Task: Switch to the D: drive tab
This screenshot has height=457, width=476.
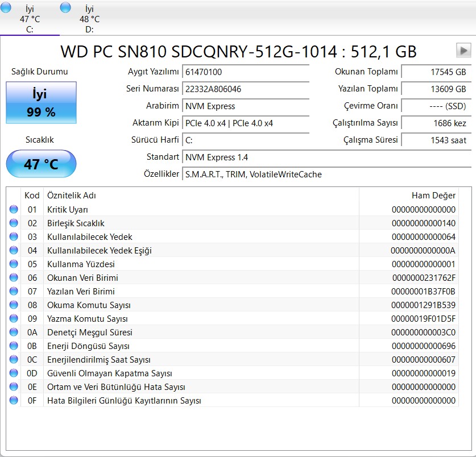Action: click(x=89, y=19)
